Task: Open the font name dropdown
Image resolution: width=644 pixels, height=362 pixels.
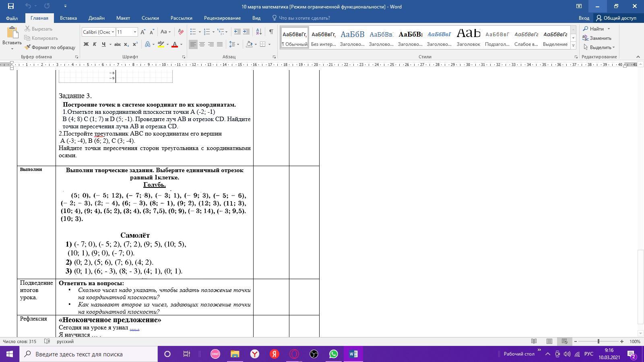Action: [113, 32]
